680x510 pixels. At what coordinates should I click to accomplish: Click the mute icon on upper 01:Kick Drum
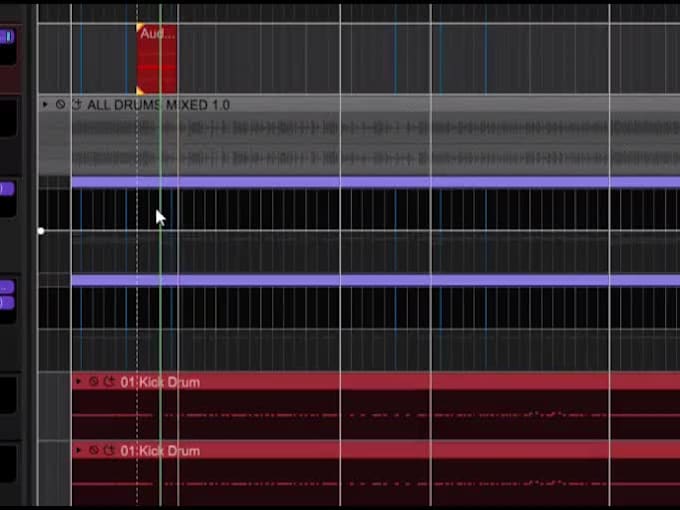point(93,382)
